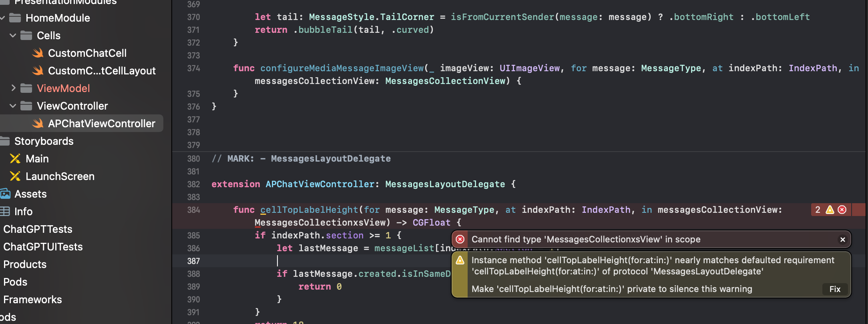Select APChatViewController in the navigator
This screenshot has width=868, height=324.
coord(102,124)
